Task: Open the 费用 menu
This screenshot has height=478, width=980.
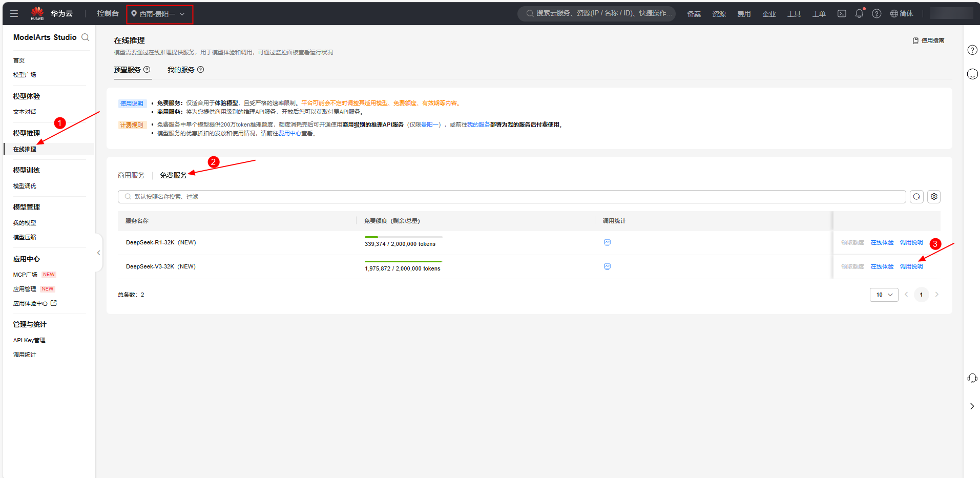Action: [x=744, y=14]
